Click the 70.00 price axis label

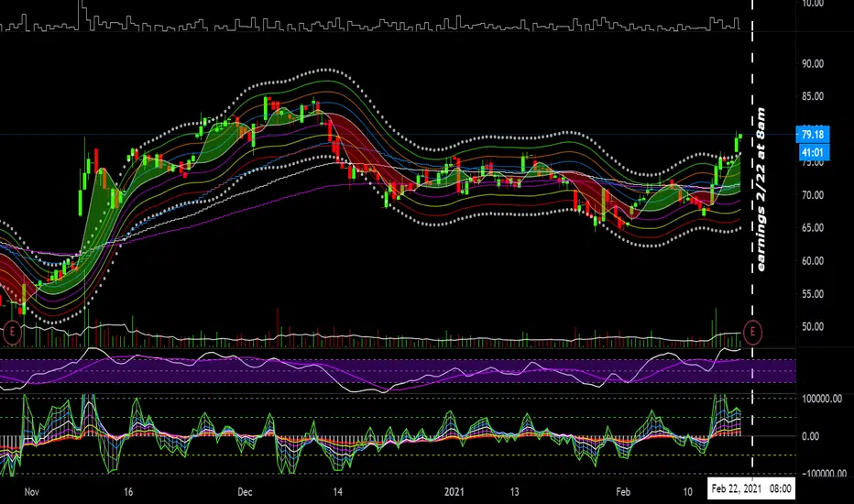[x=813, y=195]
